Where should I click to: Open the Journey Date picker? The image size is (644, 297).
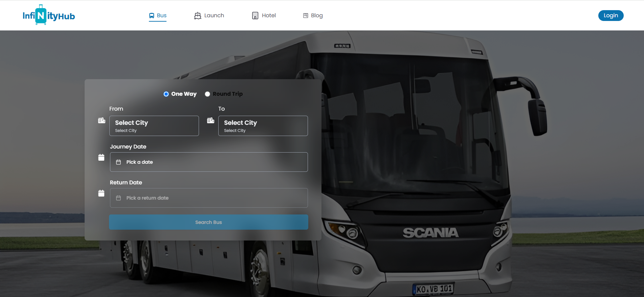pos(209,162)
